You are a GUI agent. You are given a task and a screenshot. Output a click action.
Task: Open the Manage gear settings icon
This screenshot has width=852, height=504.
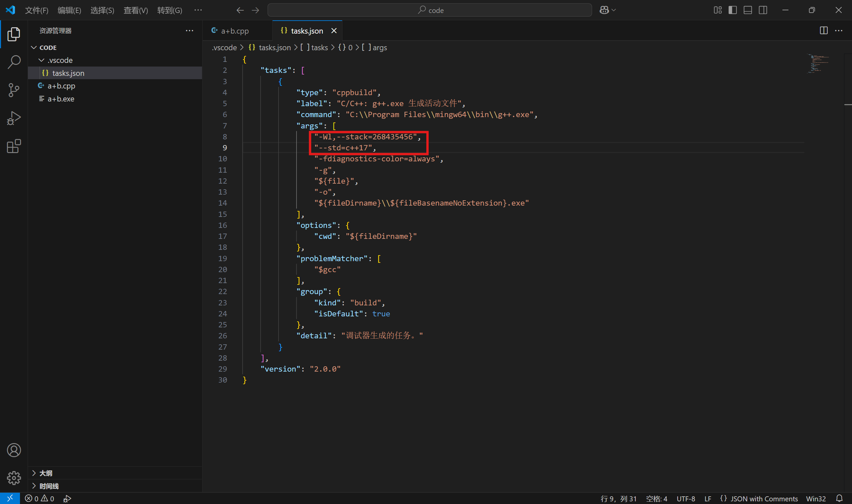click(x=14, y=478)
